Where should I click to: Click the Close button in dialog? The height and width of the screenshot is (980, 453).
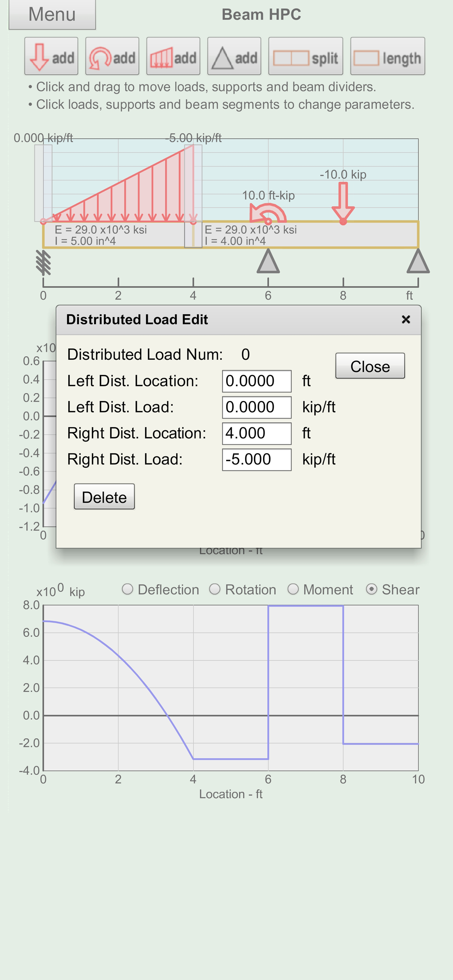(370, 366)
